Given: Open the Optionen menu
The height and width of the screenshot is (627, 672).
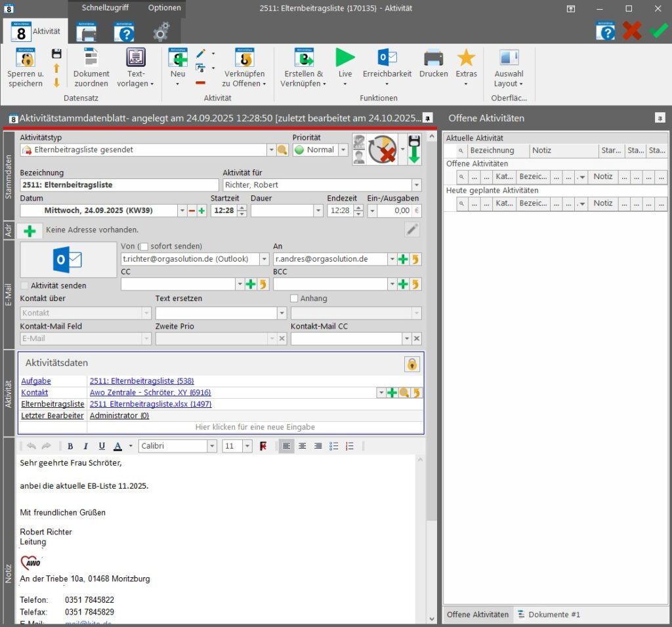Looking at the screenshot, I should [x=164, y=8].
